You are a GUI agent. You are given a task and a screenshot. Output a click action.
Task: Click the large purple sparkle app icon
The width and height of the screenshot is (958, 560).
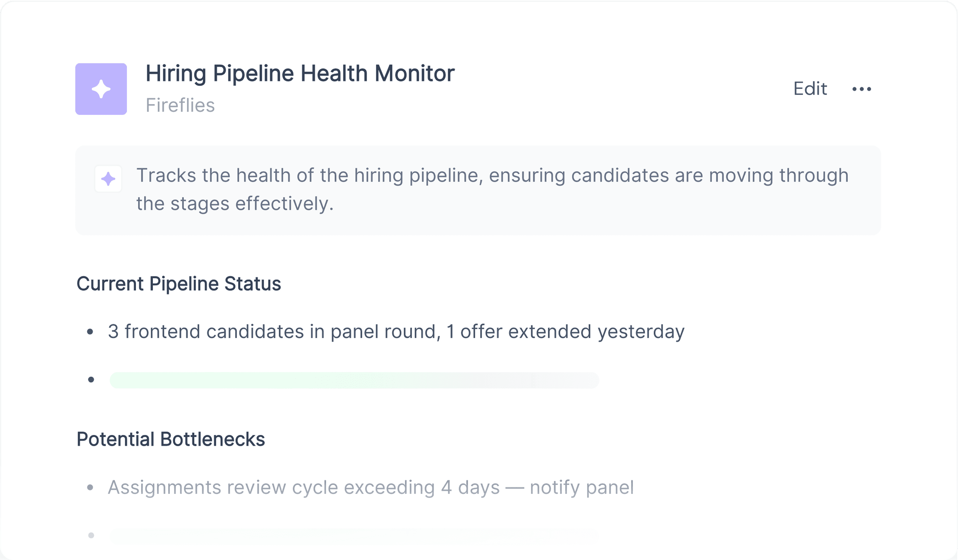pyautogui.click(x=101, y=89)
